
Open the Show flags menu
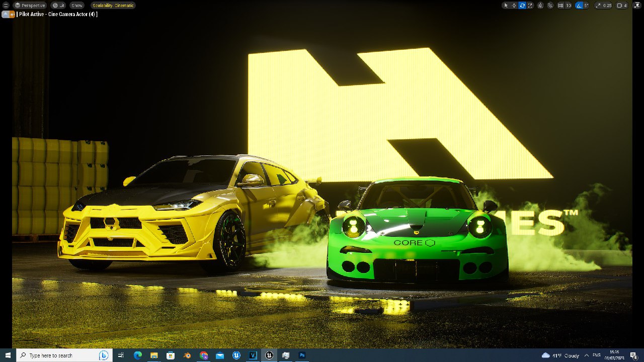point(77,5)
